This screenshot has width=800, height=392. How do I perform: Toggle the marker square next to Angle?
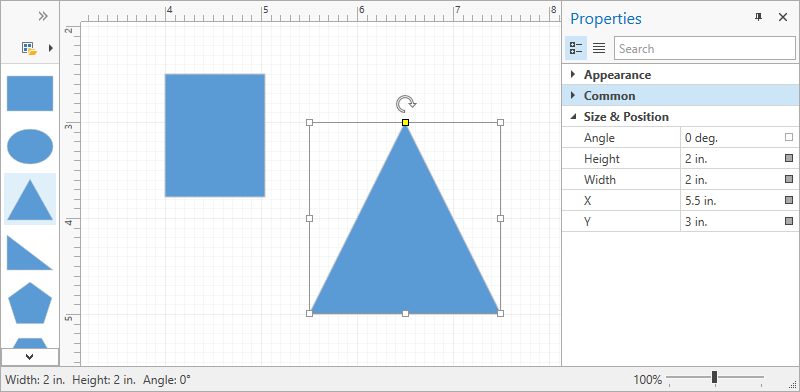coord(789,137)
